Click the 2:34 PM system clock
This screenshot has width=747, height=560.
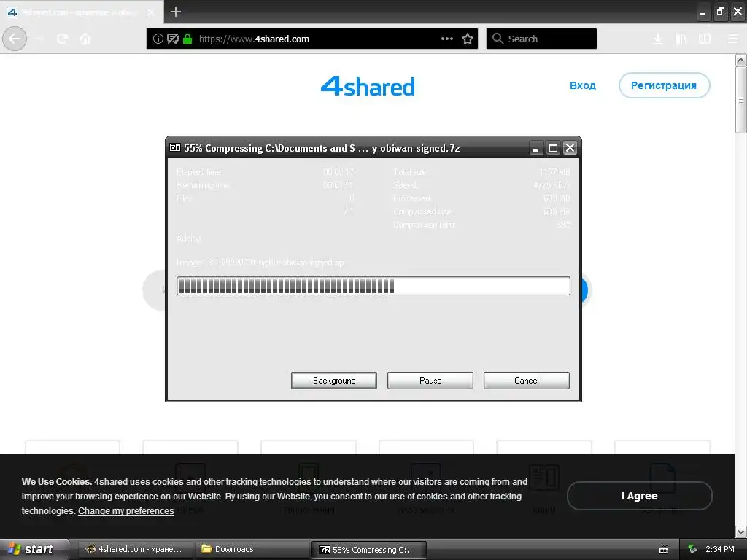point(720,549)
